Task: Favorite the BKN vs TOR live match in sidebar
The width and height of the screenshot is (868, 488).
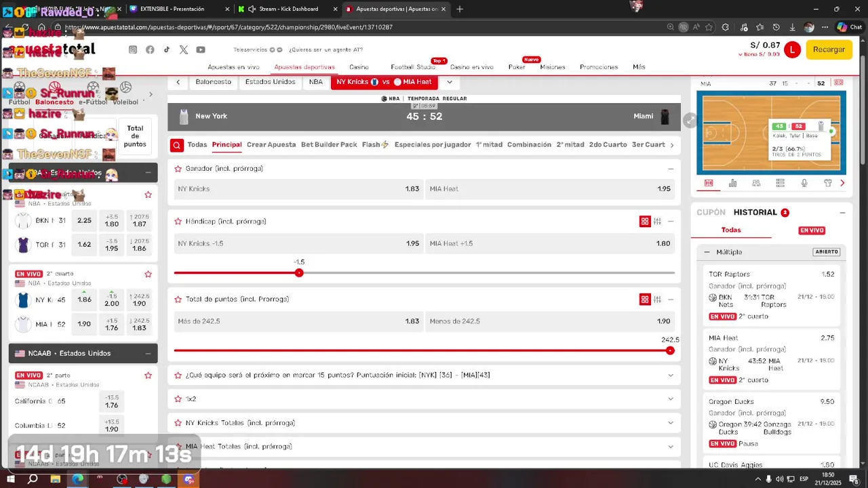Action: pos(148,195)
